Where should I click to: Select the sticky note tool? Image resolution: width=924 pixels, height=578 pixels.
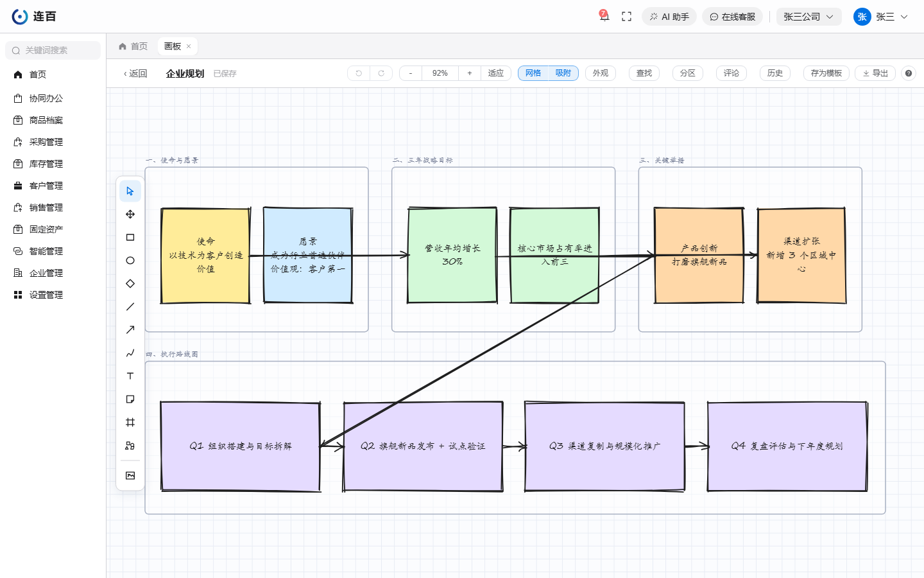130,399
